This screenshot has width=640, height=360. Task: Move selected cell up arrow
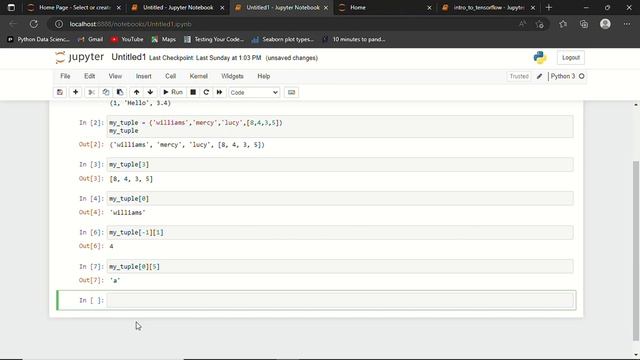pyautogui.click(x=137, y=92)
